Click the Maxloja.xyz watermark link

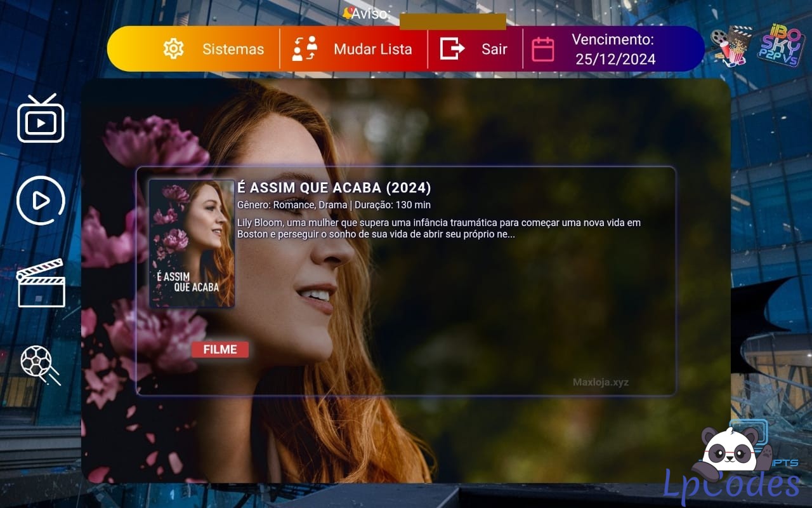[600, 382]
